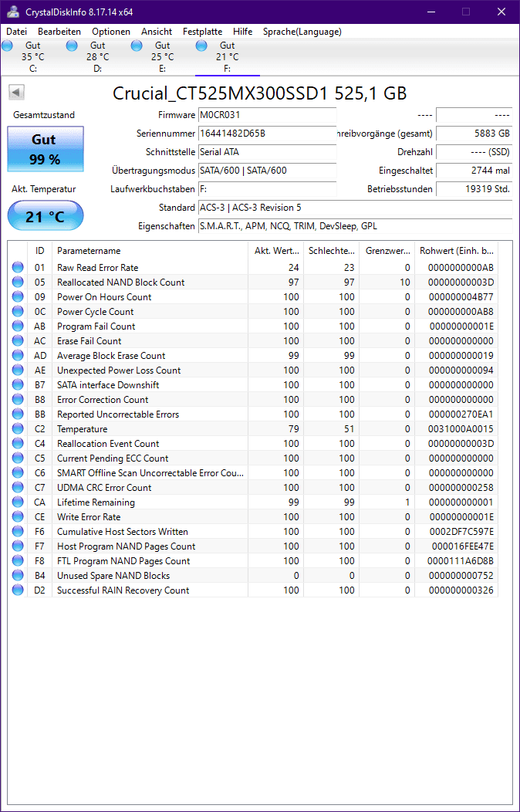
Task: Select drive E: at 25 °C
Action: point(162,57)
